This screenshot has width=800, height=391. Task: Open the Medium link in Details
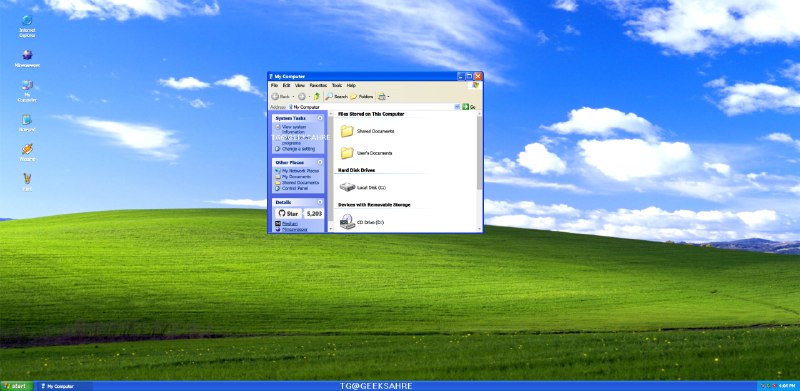tap(289, 224)
